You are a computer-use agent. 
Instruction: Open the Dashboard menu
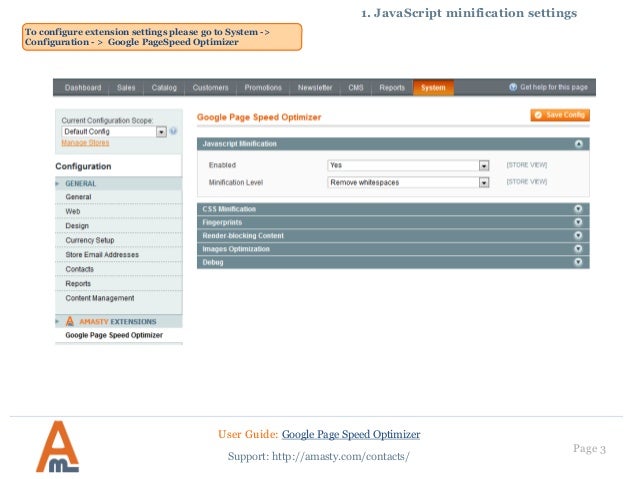click(83, 87)
